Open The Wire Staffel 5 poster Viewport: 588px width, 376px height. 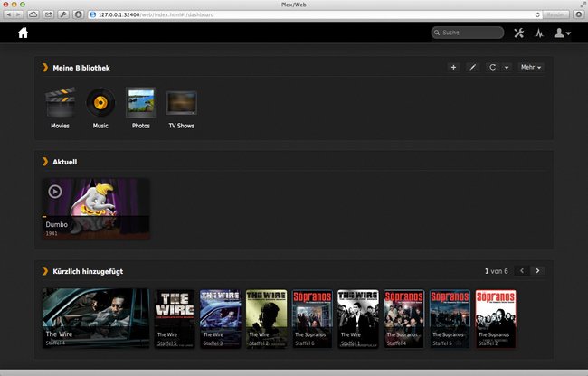[175, 319]
